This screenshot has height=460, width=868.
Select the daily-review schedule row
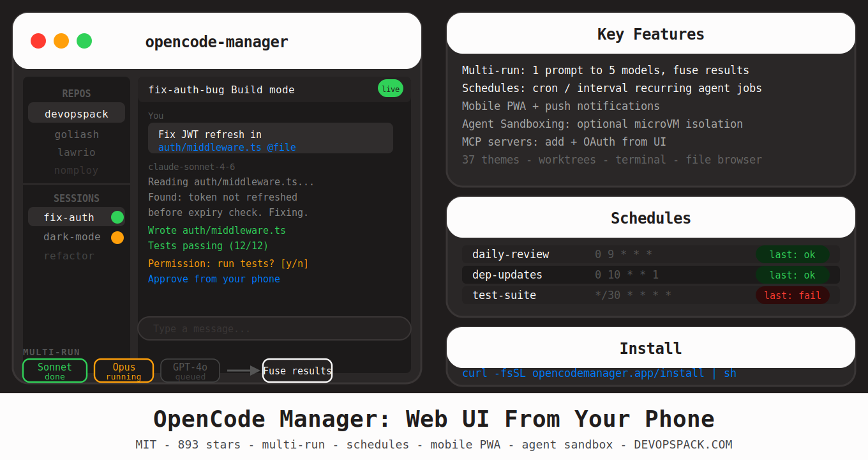pyautogui.click(x=651, y=254)
